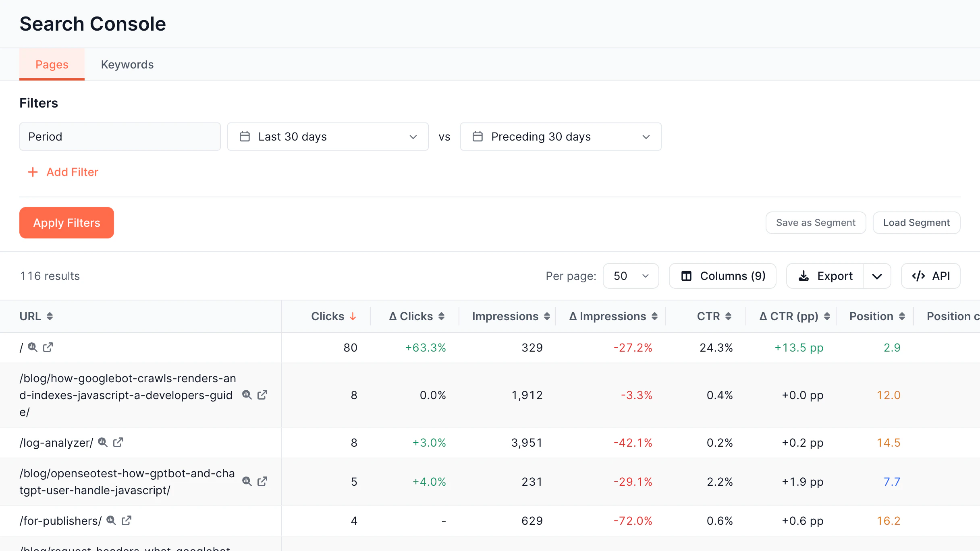Open the Columns (9) selector
This screenshot has height=551, width=980.
(x=723, y=276)
